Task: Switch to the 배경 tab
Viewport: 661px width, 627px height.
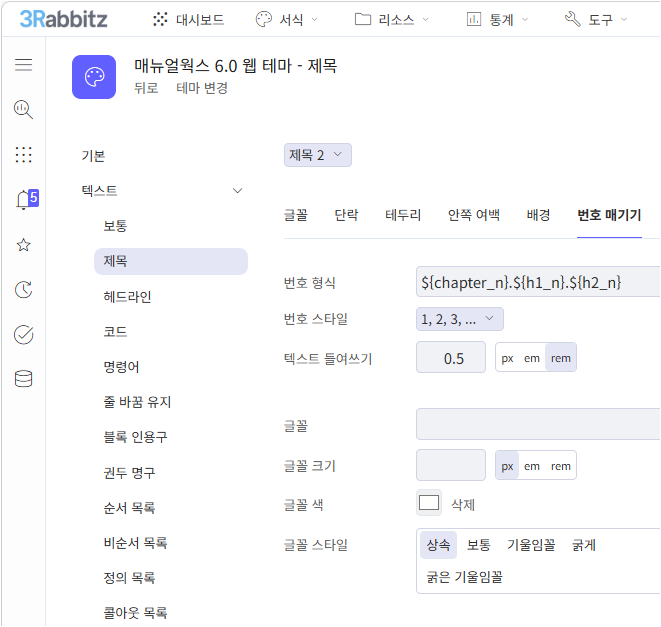Action: point(538,215)
